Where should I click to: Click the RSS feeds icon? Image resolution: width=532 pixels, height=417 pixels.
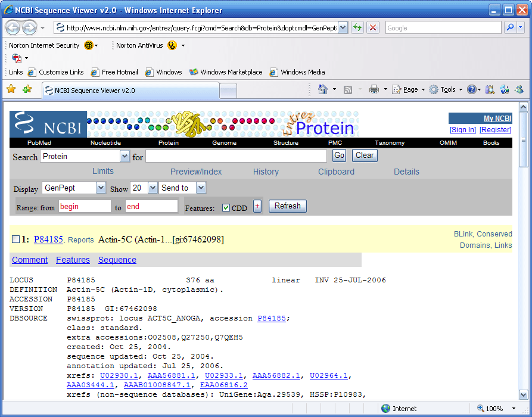pyautogui.click(x=348, y=89)
